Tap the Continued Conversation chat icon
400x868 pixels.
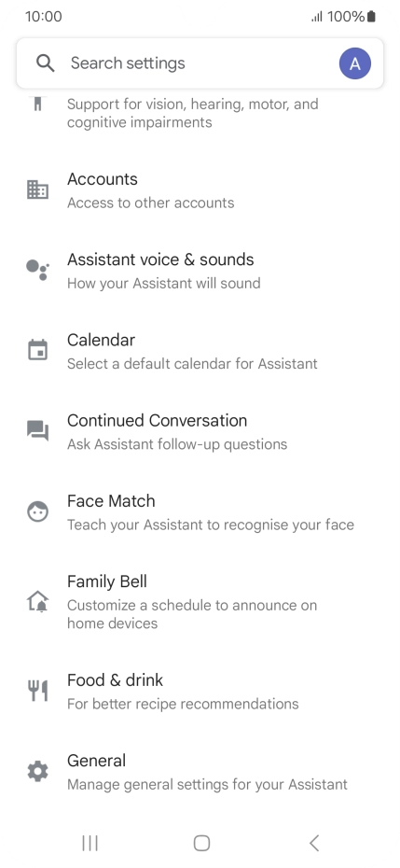pyautogui.click(x=37, y=430)
